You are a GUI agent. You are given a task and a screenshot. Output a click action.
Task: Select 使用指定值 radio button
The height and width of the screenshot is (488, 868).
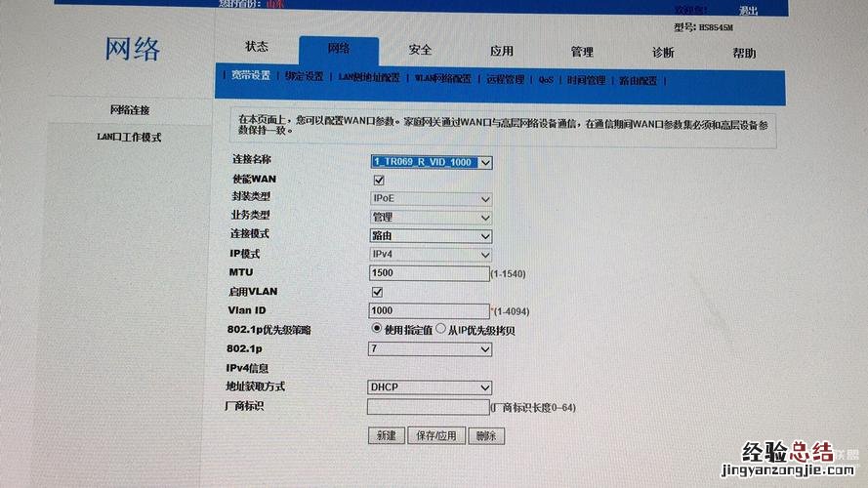tap(377, 329)
